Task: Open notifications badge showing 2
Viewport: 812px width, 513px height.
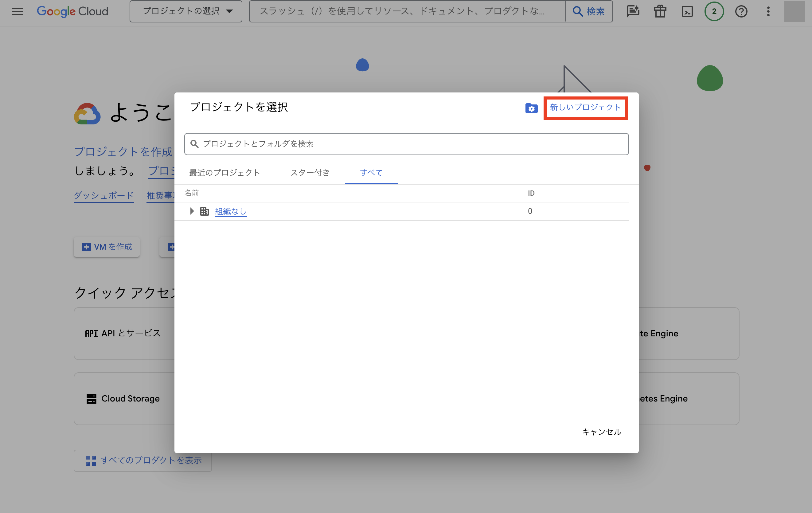Action: (x=714, y=11)
